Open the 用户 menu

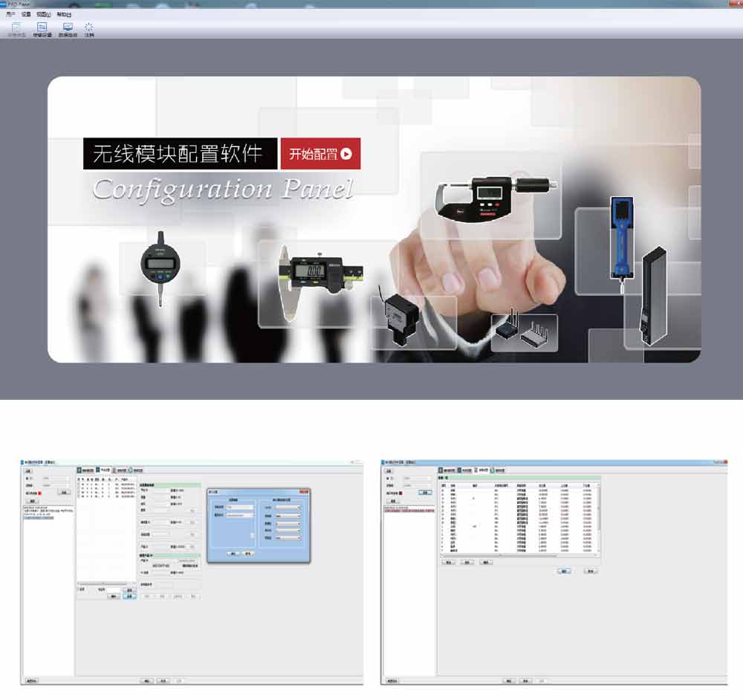(10, 14)
